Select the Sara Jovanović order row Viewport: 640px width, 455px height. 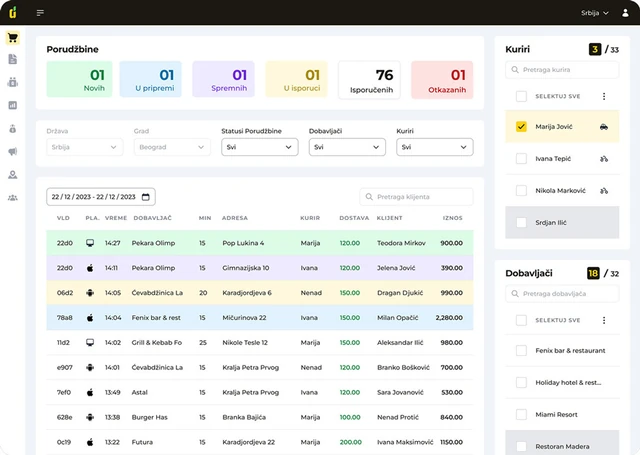(260, 393)
